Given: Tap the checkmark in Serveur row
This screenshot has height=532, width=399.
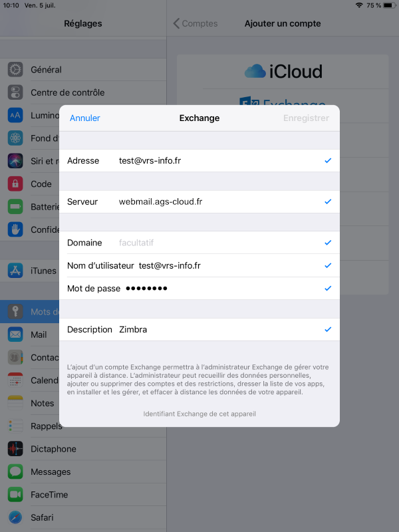Looking at the screenshot, I should [328, 201].
